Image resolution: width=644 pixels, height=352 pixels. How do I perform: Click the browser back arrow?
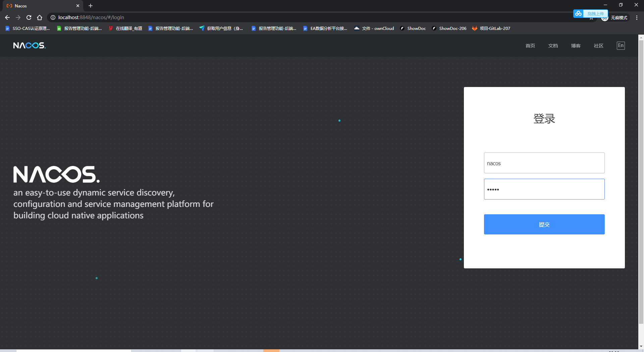(7, 17)
